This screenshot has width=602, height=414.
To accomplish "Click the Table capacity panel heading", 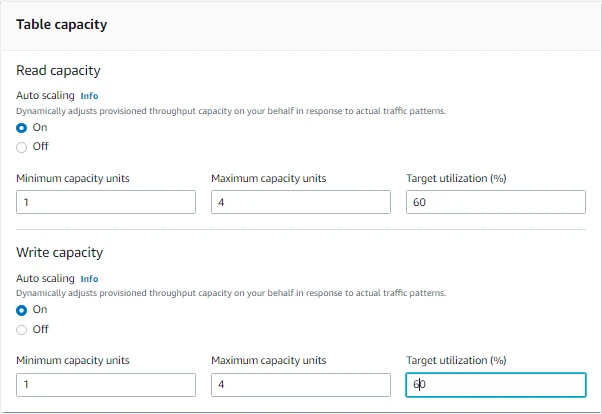I will (62, 24).
